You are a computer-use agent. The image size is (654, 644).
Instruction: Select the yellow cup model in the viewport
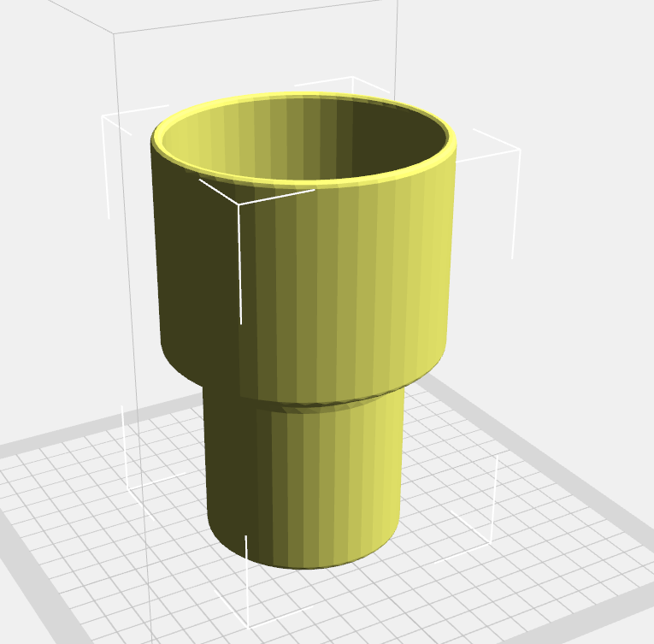[x=303, y=331]
